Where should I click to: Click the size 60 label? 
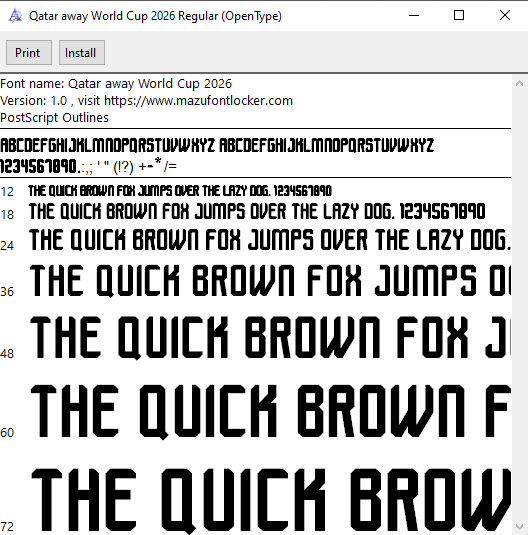point(7,433)
